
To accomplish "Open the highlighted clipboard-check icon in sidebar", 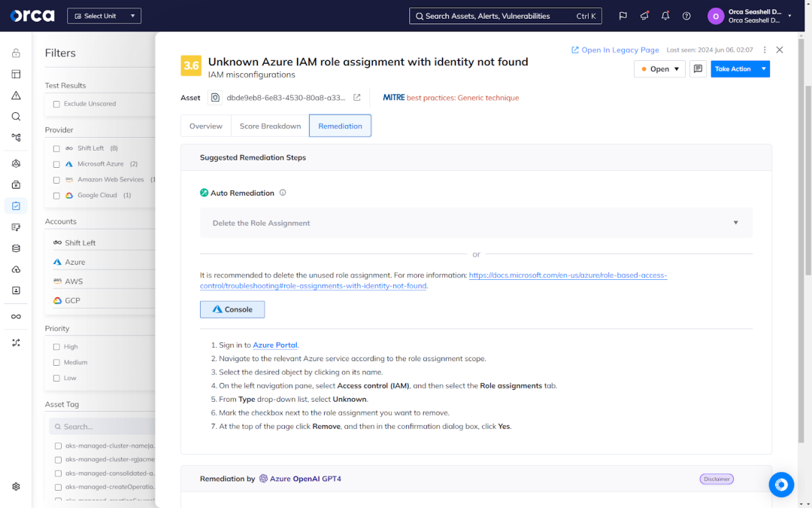I will pos(16,205).
